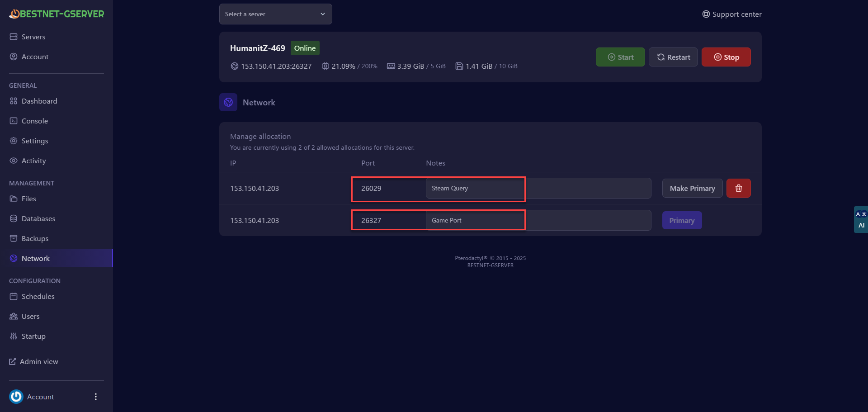Screen dimensions: 868x412
Task: Click port number 26029
Action: coord(371,188)
